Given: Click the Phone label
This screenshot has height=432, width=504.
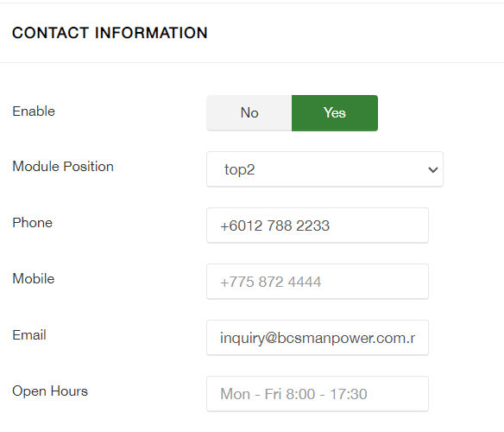Looking at the screenshot, I should click(x=32, y=223).
